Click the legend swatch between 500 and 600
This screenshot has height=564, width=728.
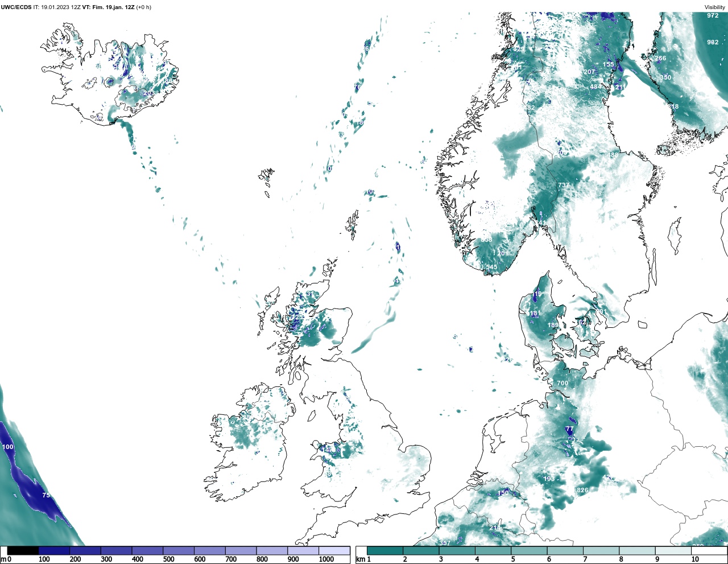click(x=178, y=550)
